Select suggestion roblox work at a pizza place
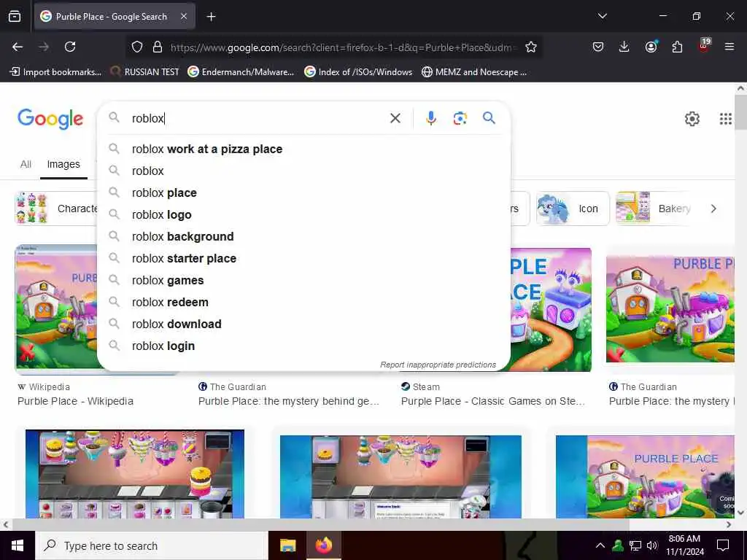The height and width of the screenshot is (560, 747). pyautogui.click(x=303, y=149)
